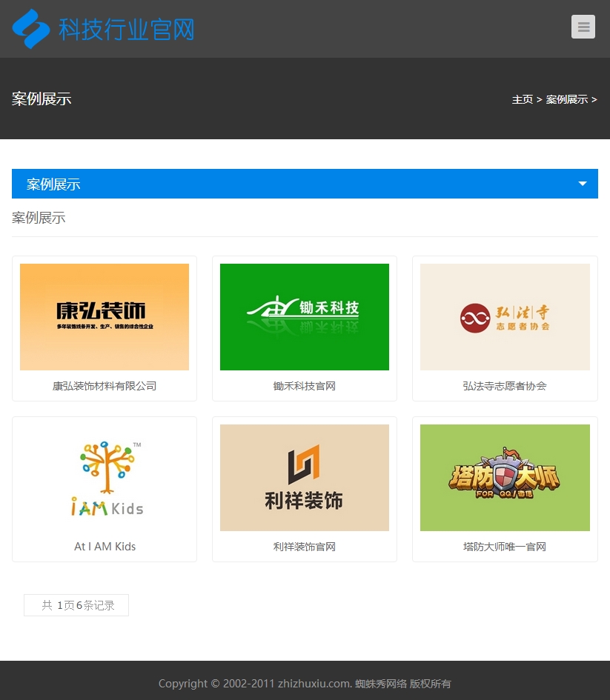The width and height of the screenshot is (610, 700).
Task: Click the 共1页6条记录 pagination box
Action: pyautogui.click(x=76, y=605)
